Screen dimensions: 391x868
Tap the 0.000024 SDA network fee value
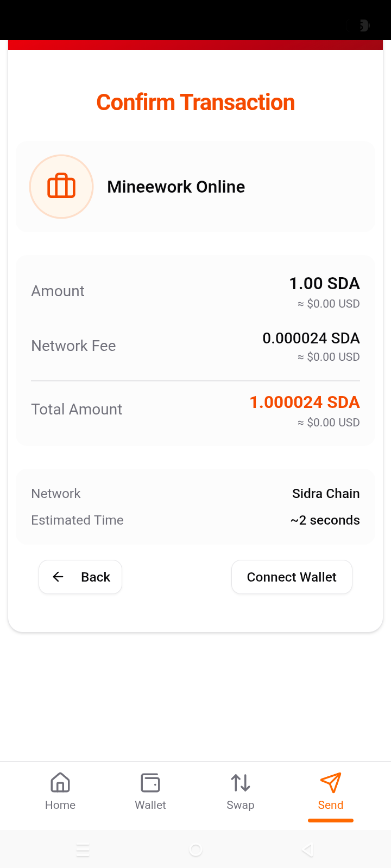pyautogui.click(x=311, y=338)
